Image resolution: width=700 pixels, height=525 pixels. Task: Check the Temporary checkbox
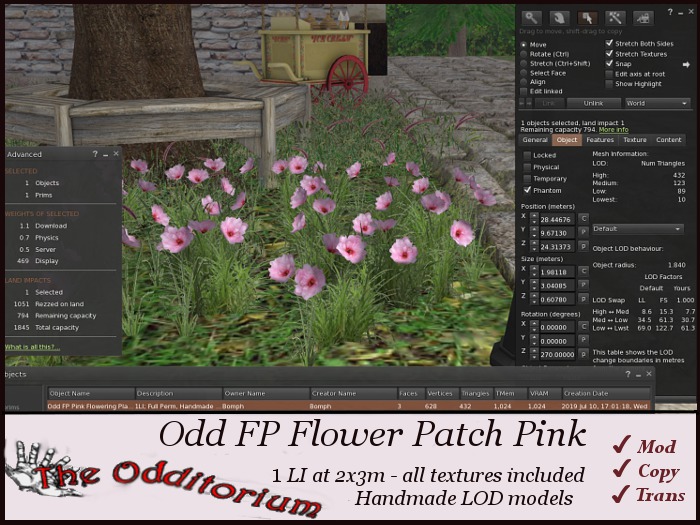click(x=527, y=179)
